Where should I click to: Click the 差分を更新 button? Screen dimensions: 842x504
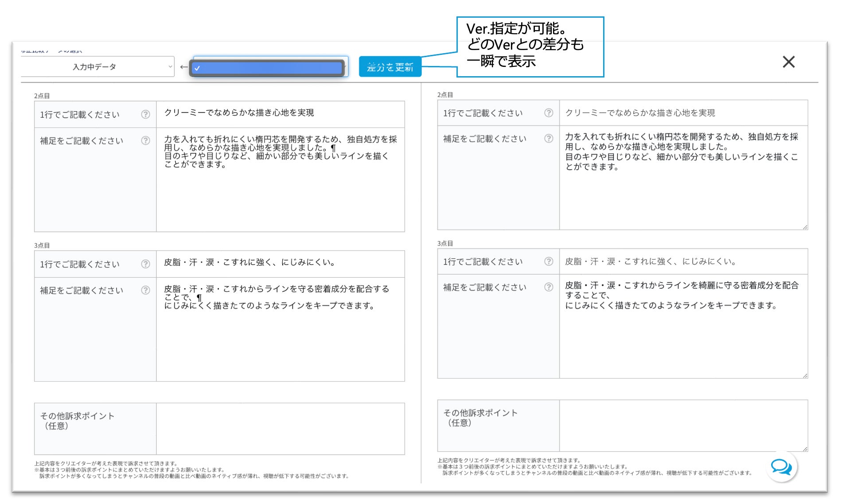point(390,67)
